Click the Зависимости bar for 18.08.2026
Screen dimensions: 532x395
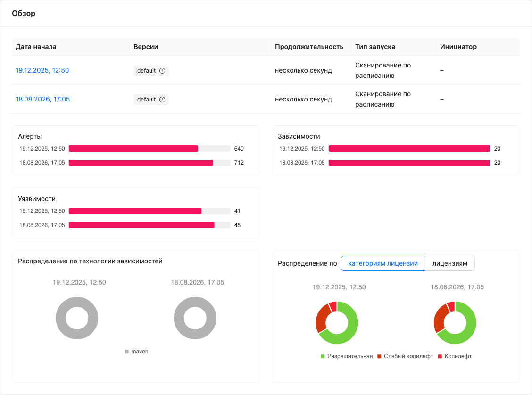click(x=409, y=163)
